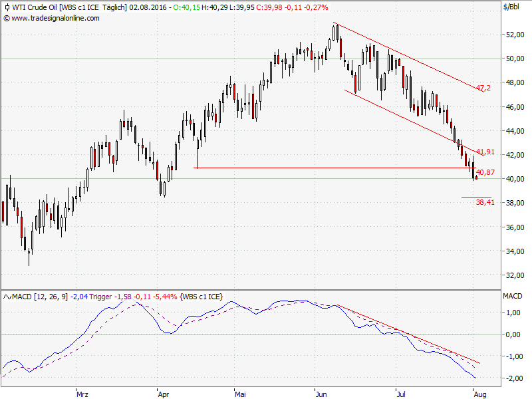Click the Mrz month marker on time axis

[82, 394]
